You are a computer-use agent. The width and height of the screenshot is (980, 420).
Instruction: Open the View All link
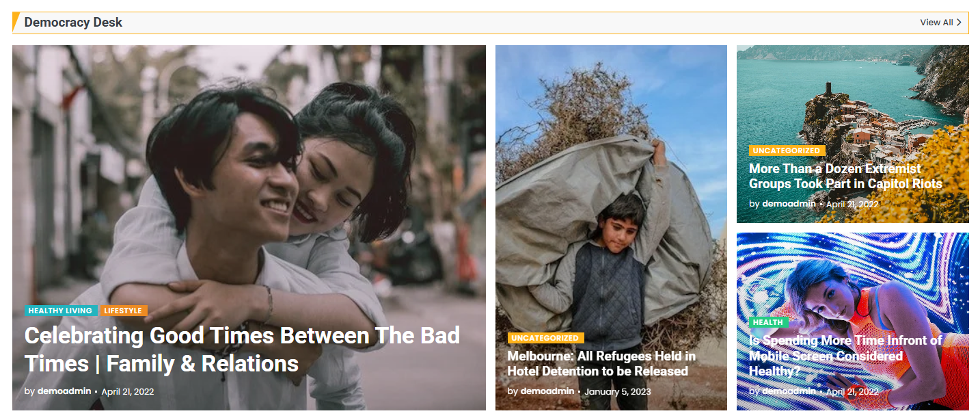tap(940, 23)
